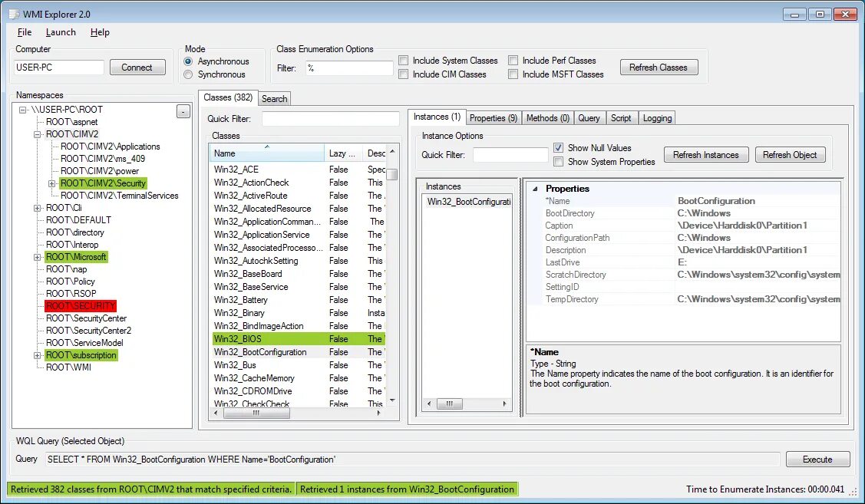
Task: Select the ROOT\SECURITY namespace
Action: click(81, 306)
